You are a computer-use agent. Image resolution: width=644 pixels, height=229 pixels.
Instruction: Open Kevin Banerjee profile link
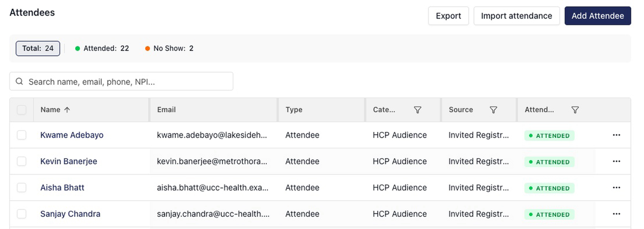[x=68, y=161]
